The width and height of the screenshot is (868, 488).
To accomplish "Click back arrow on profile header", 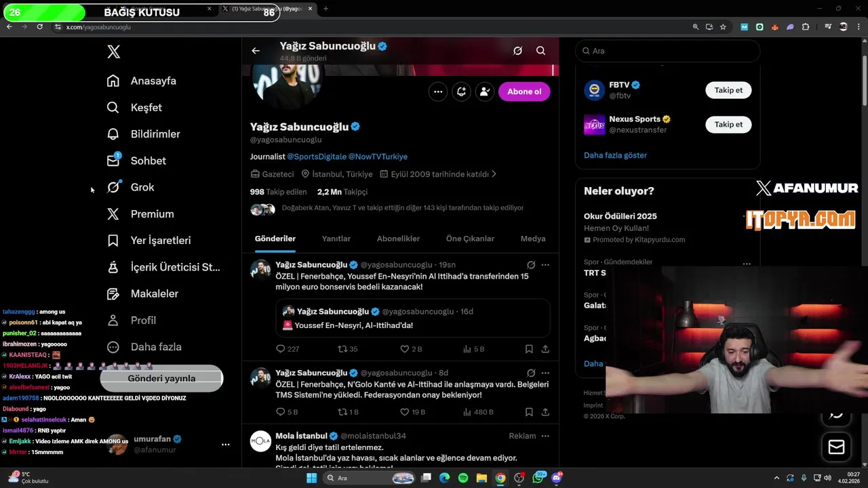I will (256, 51).
